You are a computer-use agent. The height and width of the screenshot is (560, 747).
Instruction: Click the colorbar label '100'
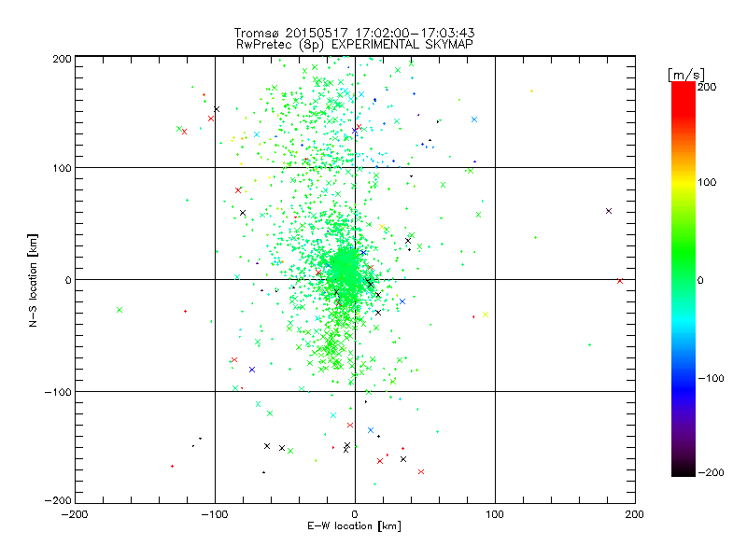click(707, 182)
